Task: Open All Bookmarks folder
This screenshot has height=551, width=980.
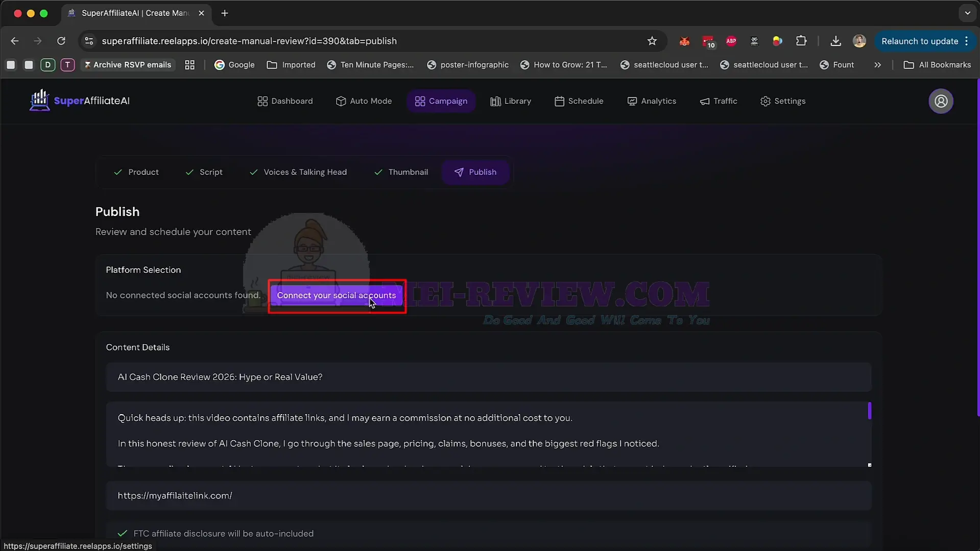Action: 937,65
